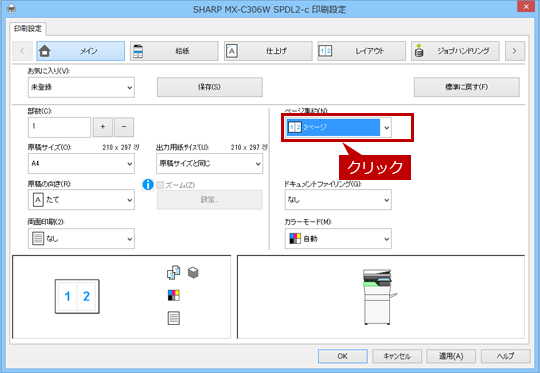The height and width of the screenshot is (373, 540).
Task: Click the single-sided page icon in preview
Action: [174, 318]
